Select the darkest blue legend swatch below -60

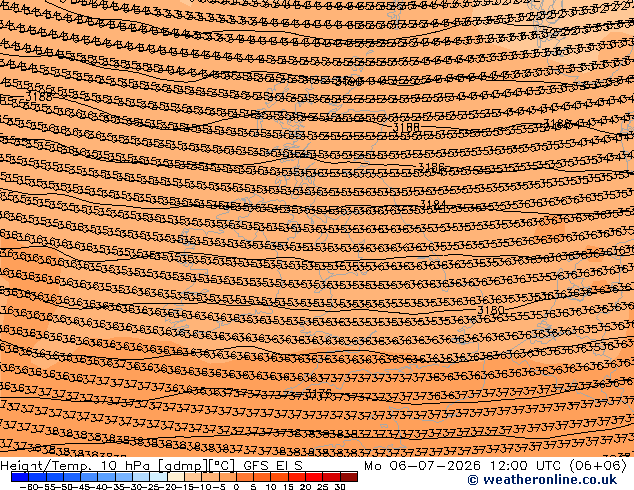click(19, 477)
